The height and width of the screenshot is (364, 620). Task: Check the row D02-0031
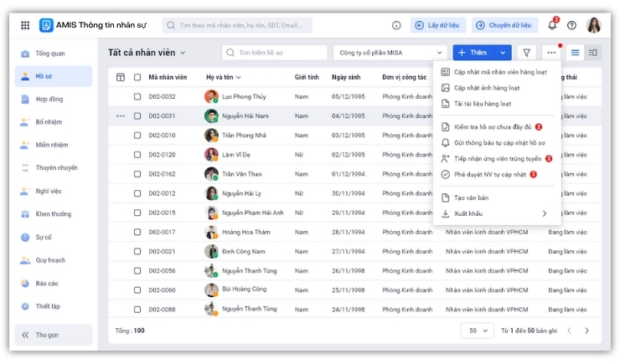coord(137,116)
